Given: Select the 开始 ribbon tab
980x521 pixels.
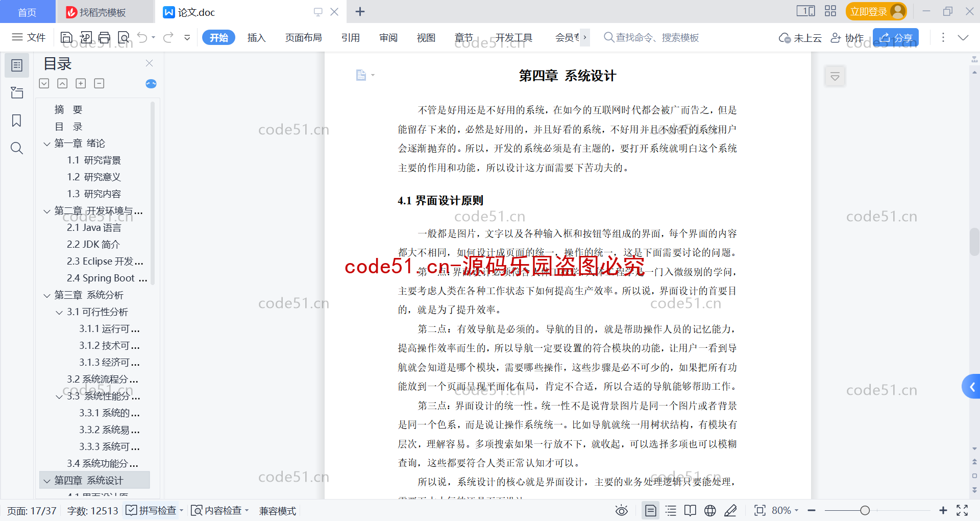Looking at the screenshot, I should [x=218, y=37].
